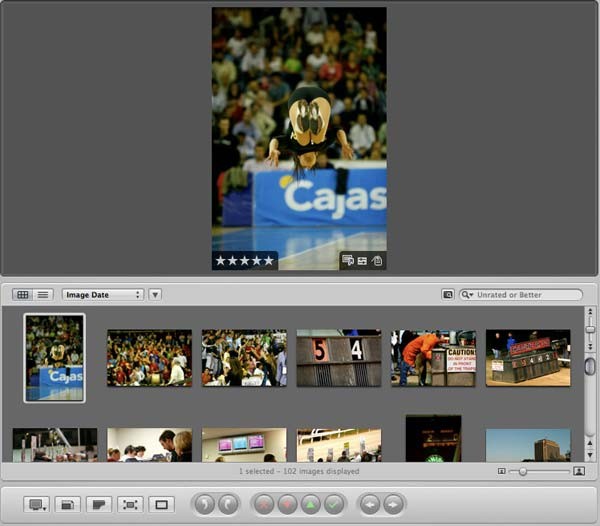Switch browser to list view
The height and width of the screenshot is (526, 600).
tap(43, 295)
